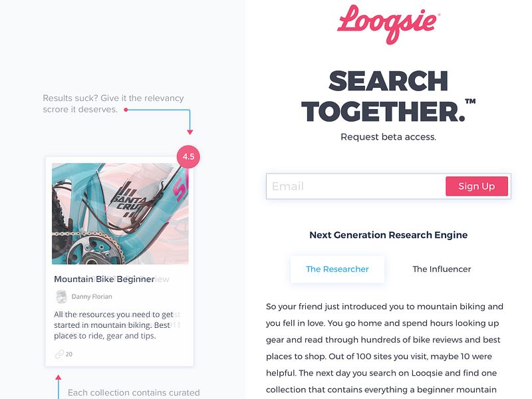Click the Request beta access text
Screen dimensions: 532x399
pos(388,137)
